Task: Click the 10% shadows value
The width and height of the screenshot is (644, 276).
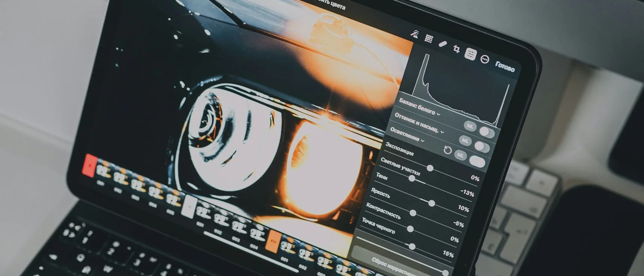Action: tap(463, 208)
